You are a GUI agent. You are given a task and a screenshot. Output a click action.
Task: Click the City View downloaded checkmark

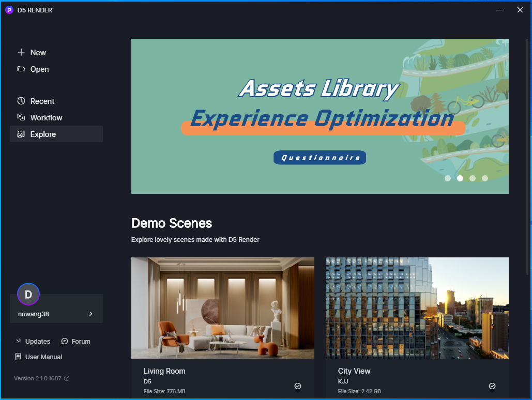click(492, 386)
